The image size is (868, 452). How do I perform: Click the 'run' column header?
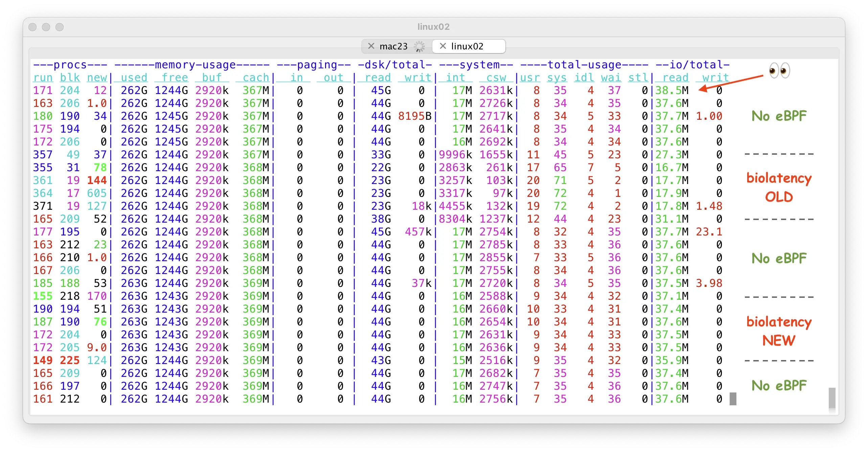[x=43, y=77]
